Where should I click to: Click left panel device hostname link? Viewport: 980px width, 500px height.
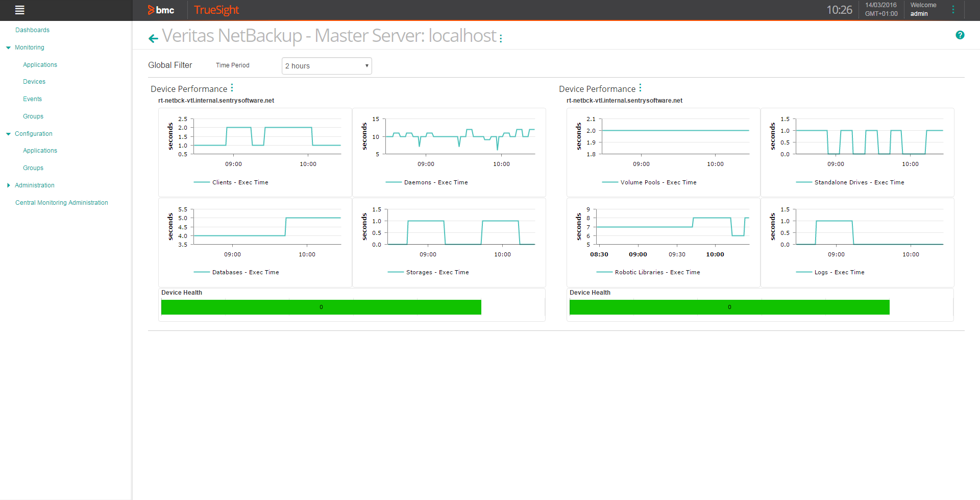pyautogui.click(x=216, y=101)
